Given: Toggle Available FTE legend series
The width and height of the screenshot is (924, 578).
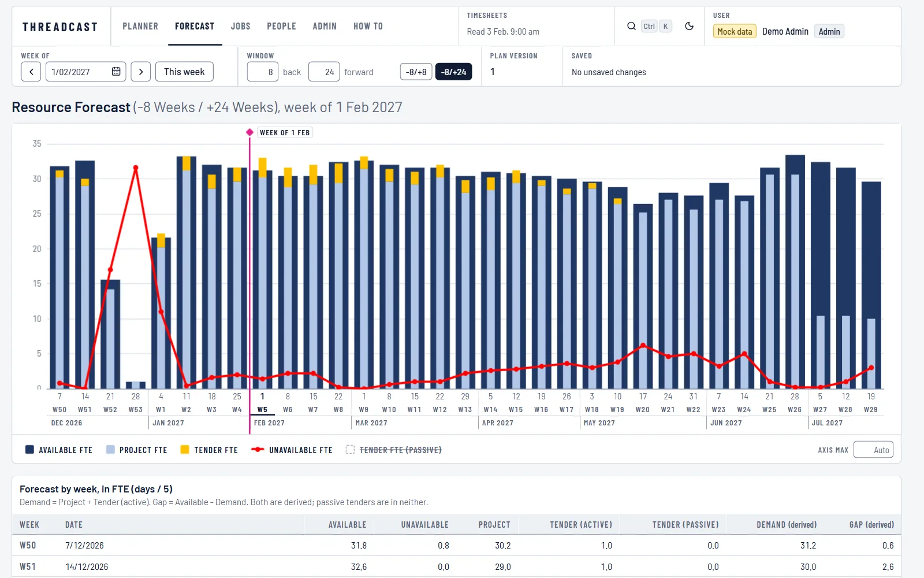Looking at the screenshot, I should coord(59,450).
